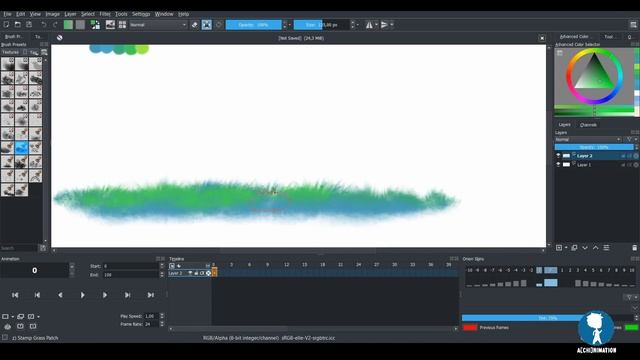This screenshot has width=640, height=360.
Task: Jump to the last frame
Action: (151, 295)
